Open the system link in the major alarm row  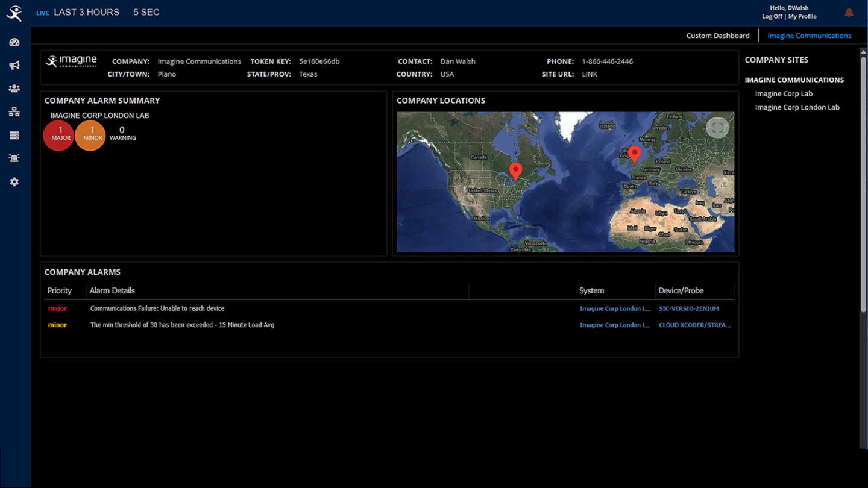pyautogui.click(x=615, y=308)
